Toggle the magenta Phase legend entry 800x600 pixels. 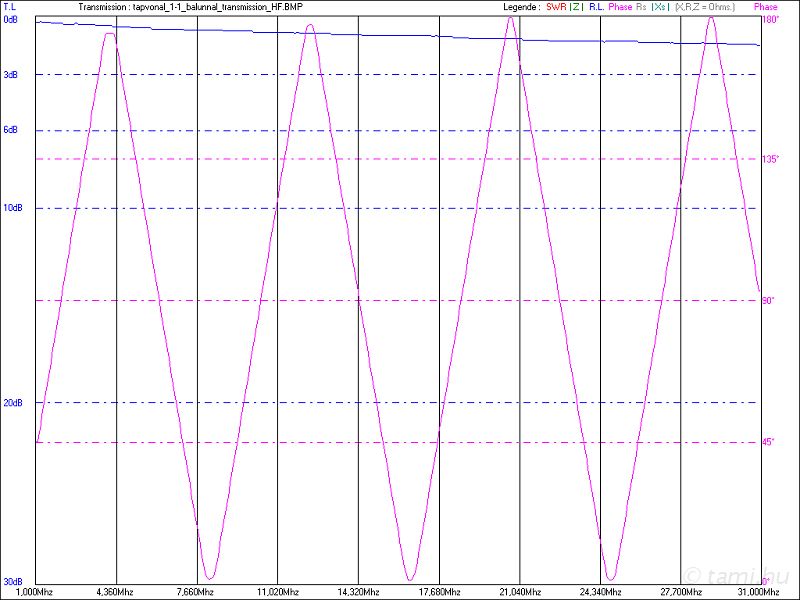pyautogui.click(x=620, y=7)
